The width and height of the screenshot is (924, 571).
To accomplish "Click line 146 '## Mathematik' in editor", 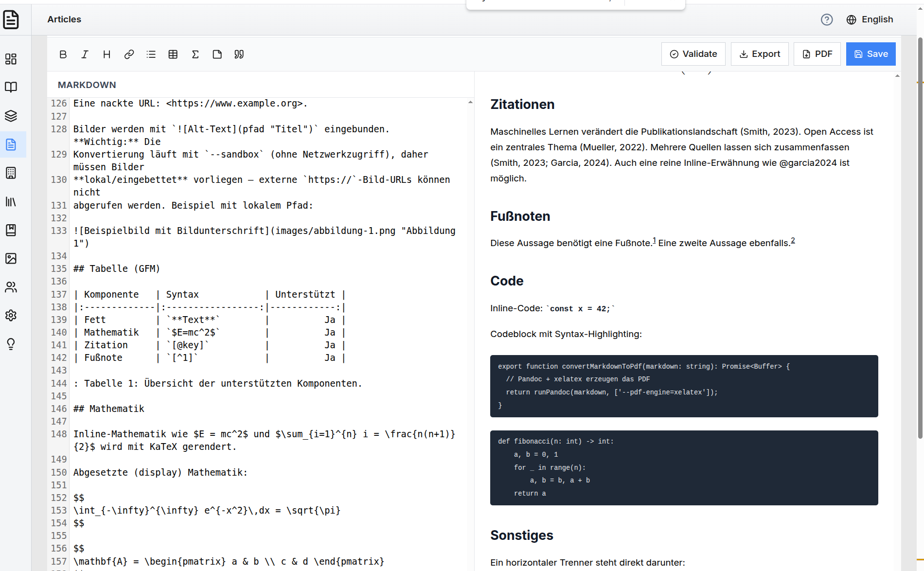I will (109, 409).
